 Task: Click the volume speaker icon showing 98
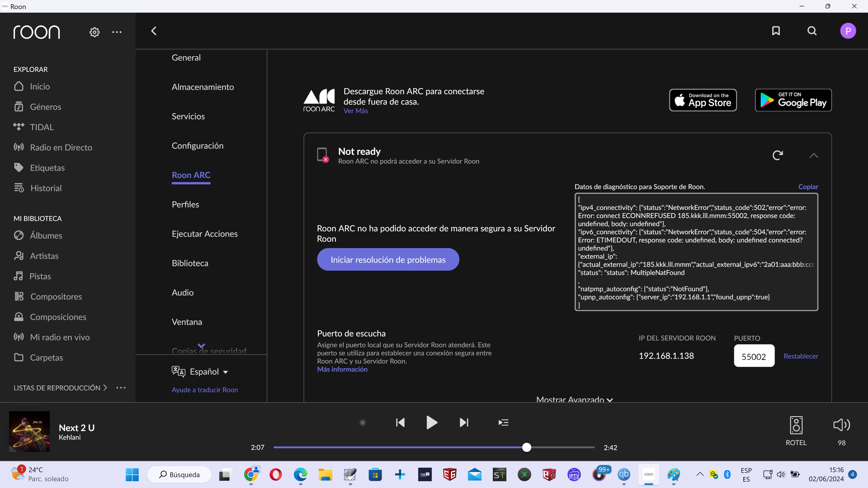point(841,425)
